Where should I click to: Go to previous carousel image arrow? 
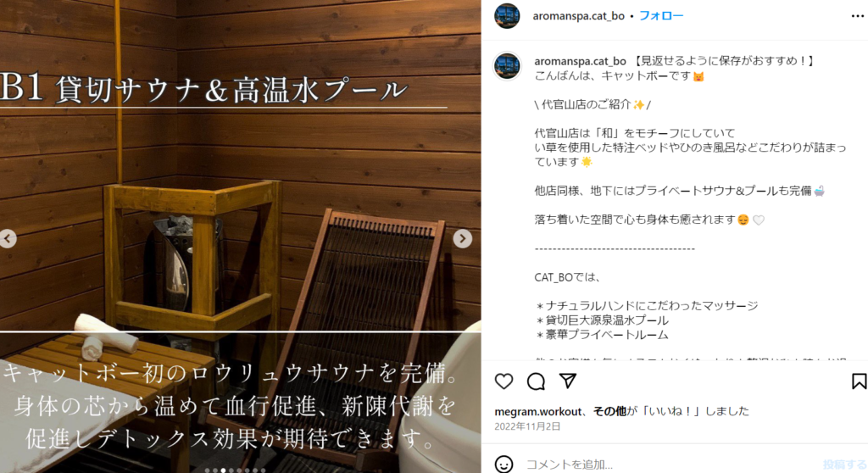point(8,239)
